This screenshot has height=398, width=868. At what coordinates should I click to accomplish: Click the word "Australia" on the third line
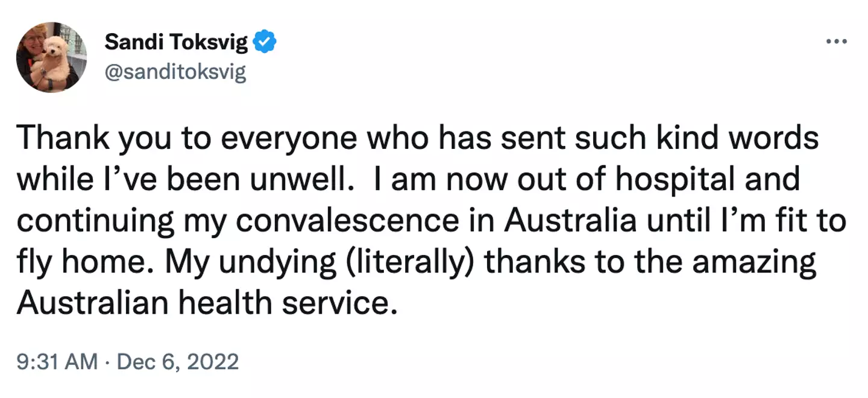tap(570, 221)
